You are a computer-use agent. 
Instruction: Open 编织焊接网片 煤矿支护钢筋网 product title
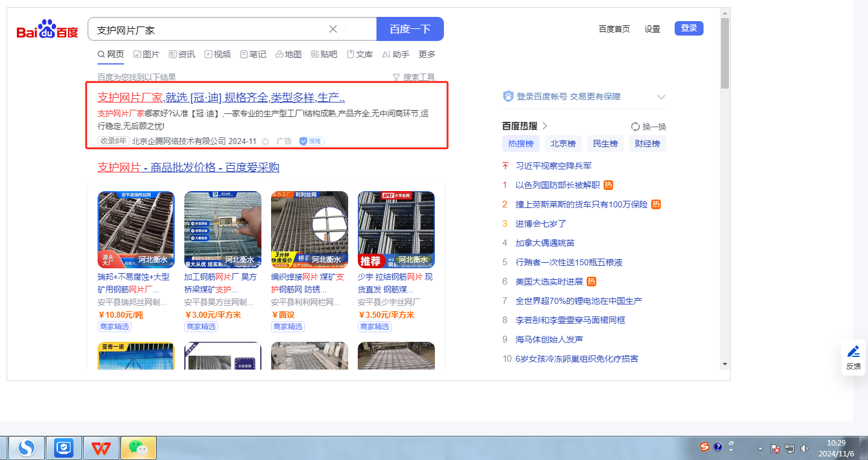pos(307,283)
